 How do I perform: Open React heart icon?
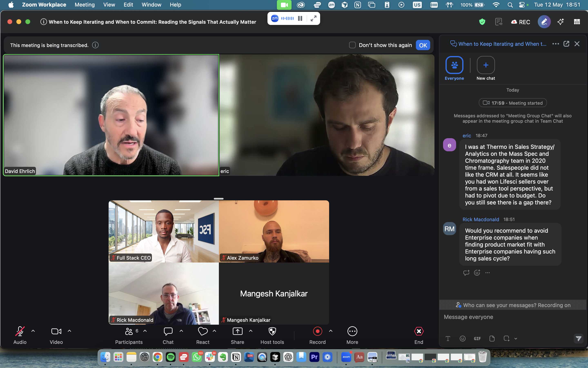[203, 335]
